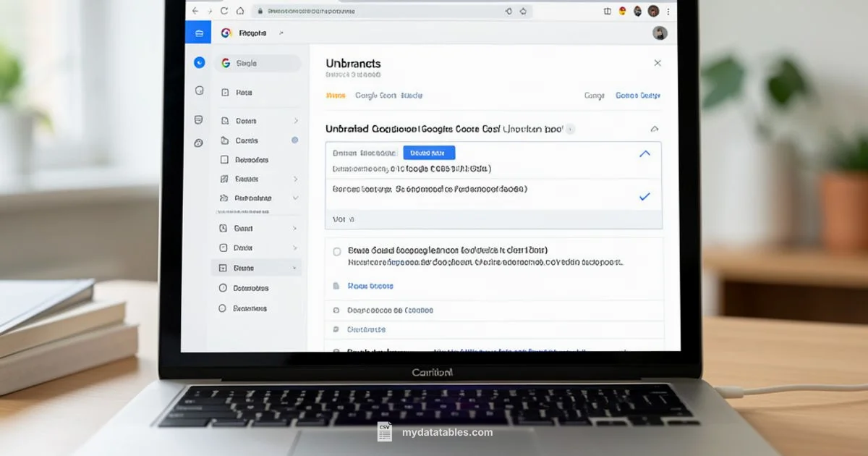
Task: Click the browser reload icon
Action: [224, 11]
